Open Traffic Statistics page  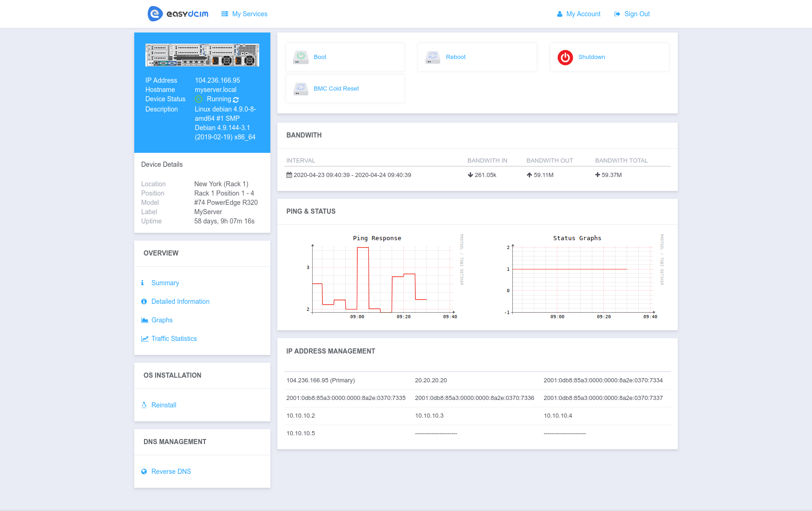tap(174, 339)
